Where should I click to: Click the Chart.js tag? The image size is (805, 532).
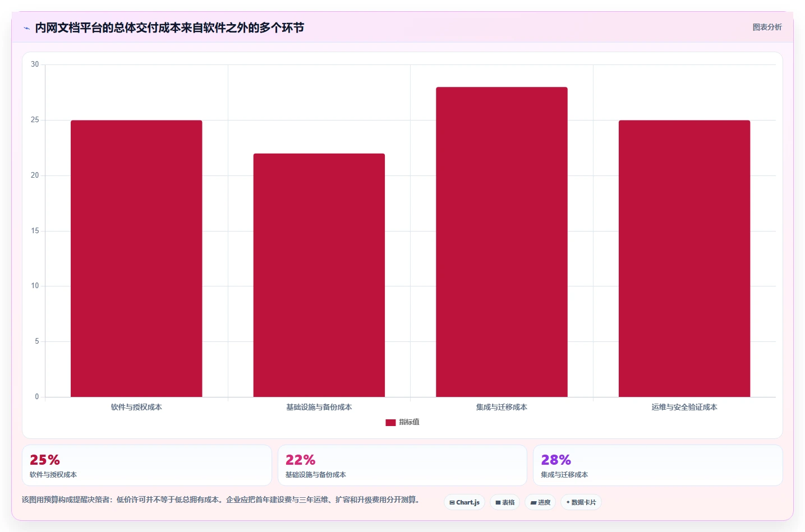pyautogui.click(x=464, y=502)
